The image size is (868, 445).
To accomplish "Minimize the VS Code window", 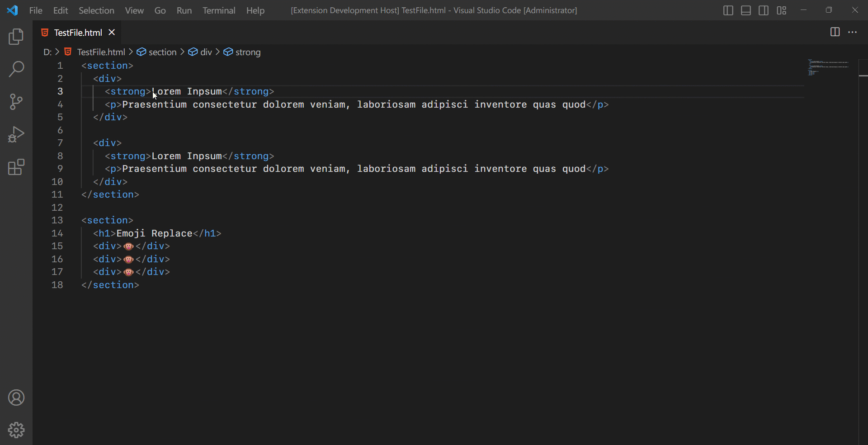I will tap(803, 10).
